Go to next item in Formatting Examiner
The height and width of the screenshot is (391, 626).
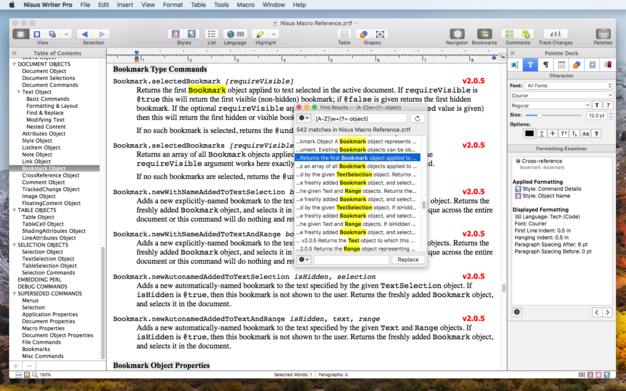(x=607, y=312)
